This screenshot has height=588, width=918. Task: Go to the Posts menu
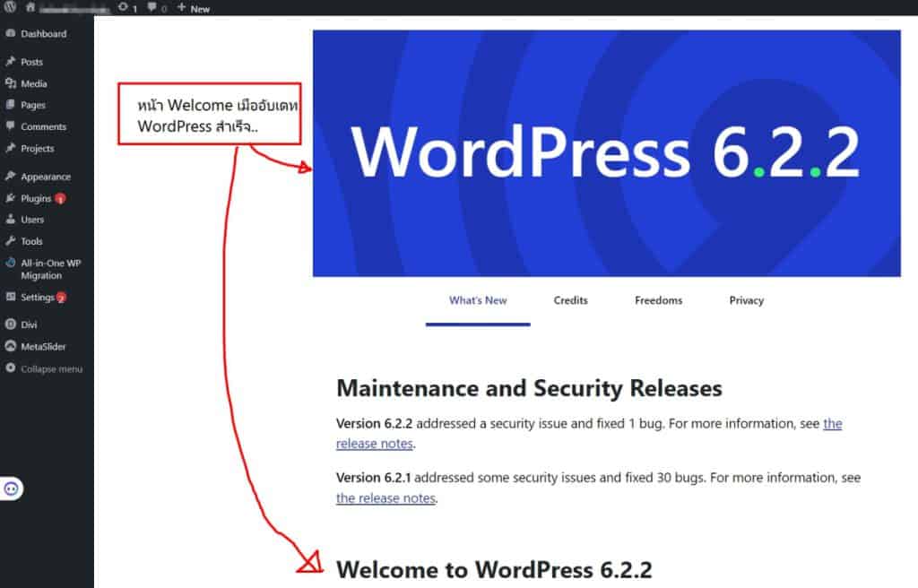[31, 62]
